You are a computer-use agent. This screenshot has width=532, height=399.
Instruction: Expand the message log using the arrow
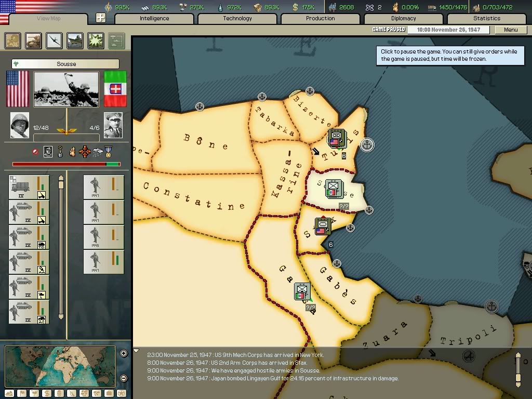tap(137, 351)
